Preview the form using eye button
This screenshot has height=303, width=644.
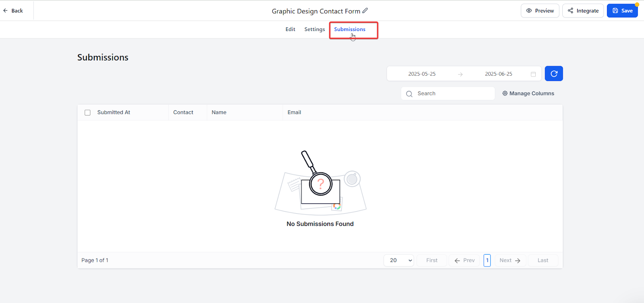(x=540, y=11)
